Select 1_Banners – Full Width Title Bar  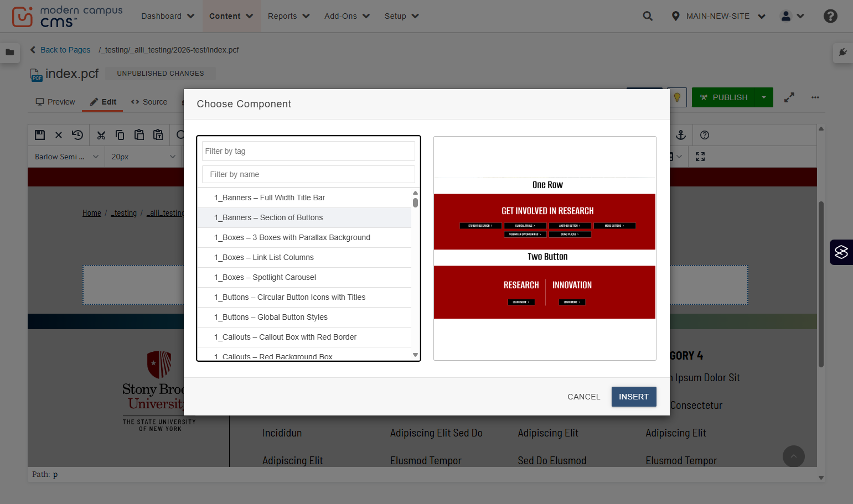[x=304, y=198]
